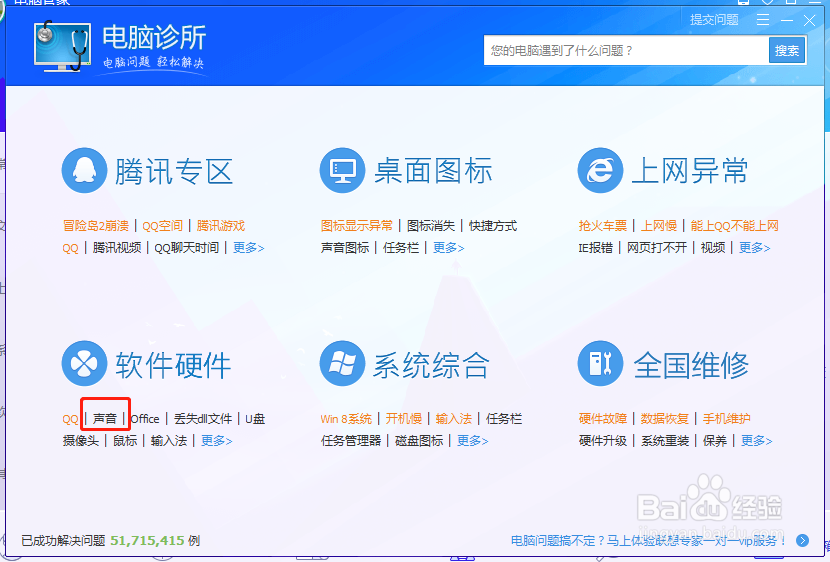Open the hamburger menu icon in title bar

(x=763, y=20)
